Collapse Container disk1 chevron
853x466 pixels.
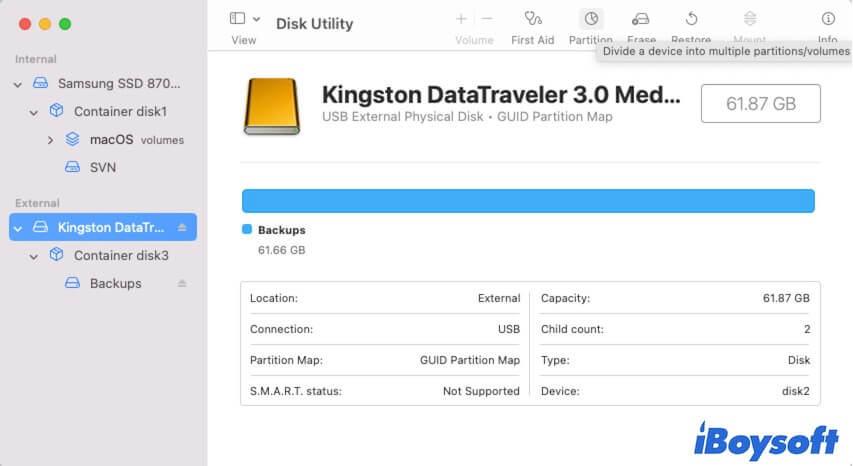tap(34, 113)
